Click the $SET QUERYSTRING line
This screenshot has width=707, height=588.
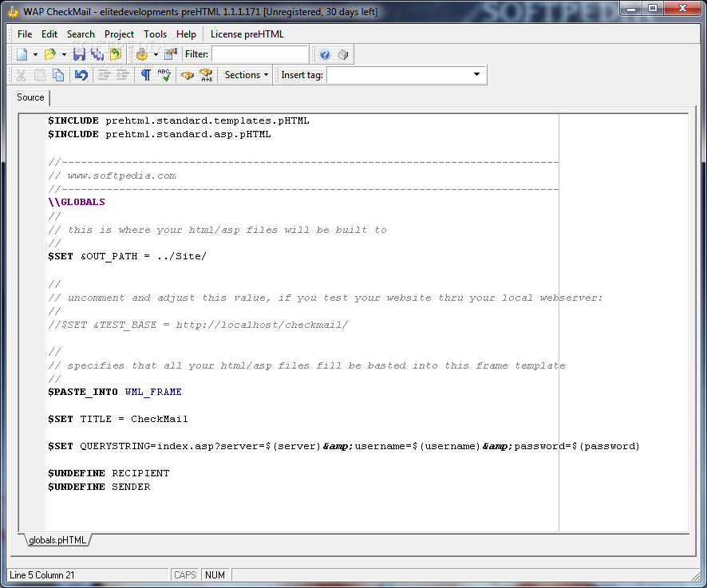pyautogui.click(x=344, y=446)
